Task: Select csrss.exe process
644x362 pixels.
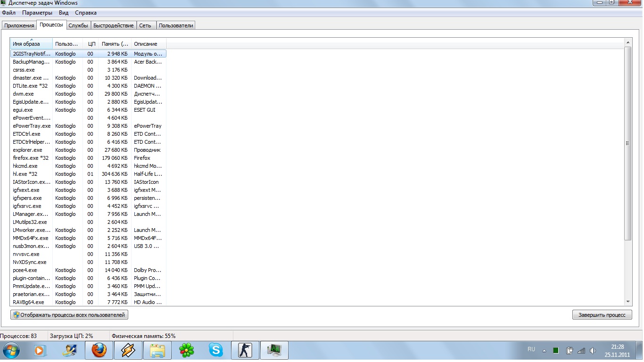Action: click(x=88, y=70)
